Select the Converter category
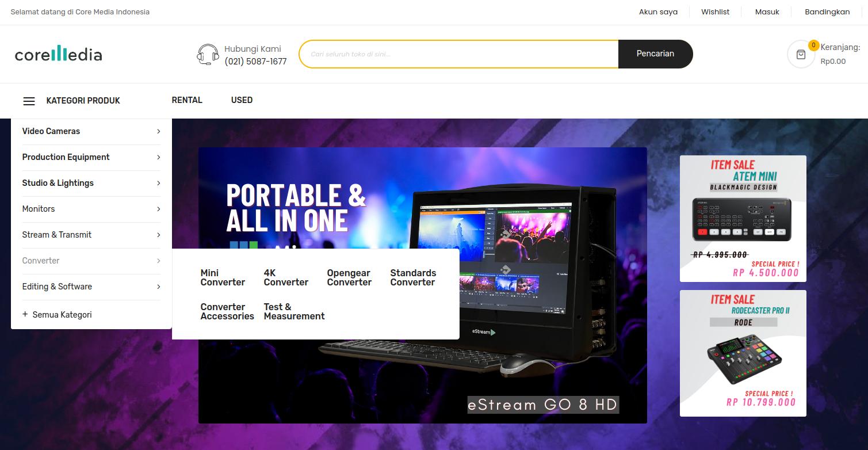The width and height of the screenshot is (868, 450). 41,261
